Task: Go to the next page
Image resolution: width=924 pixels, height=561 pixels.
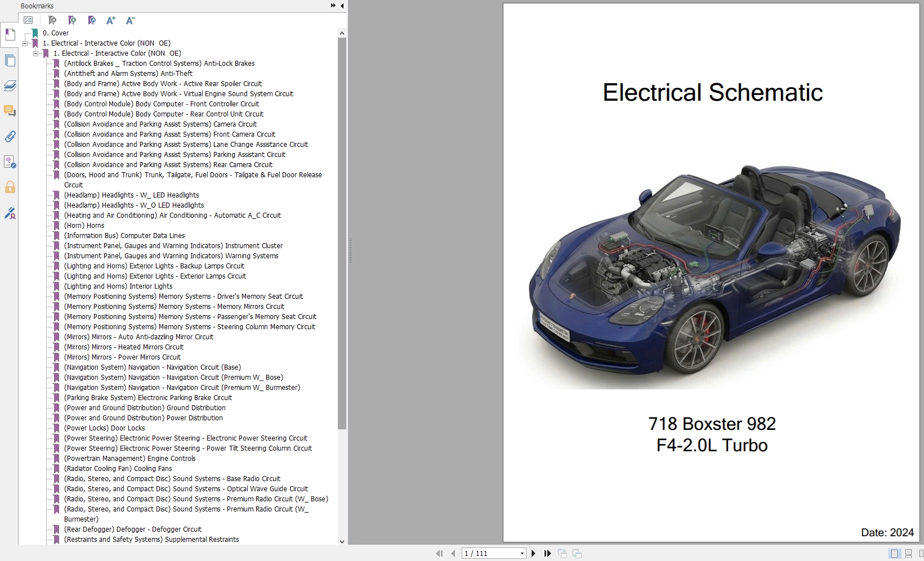Action: [x=534, y=554]
